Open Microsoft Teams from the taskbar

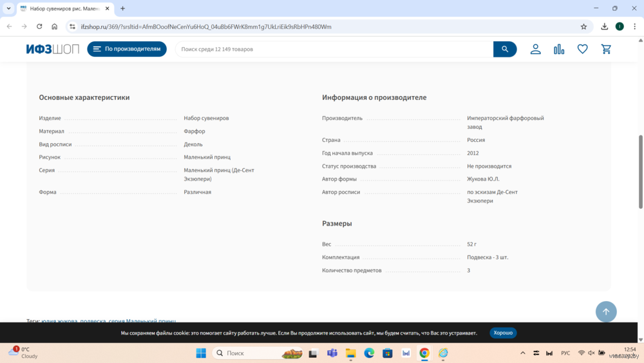tap(332, 353)
